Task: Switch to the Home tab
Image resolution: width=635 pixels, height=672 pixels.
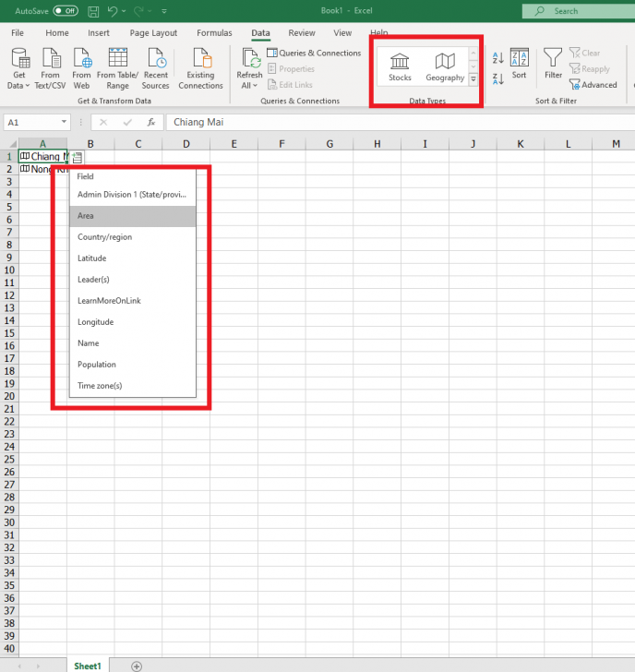Action: pyautogui.click(x=57, y=33)
